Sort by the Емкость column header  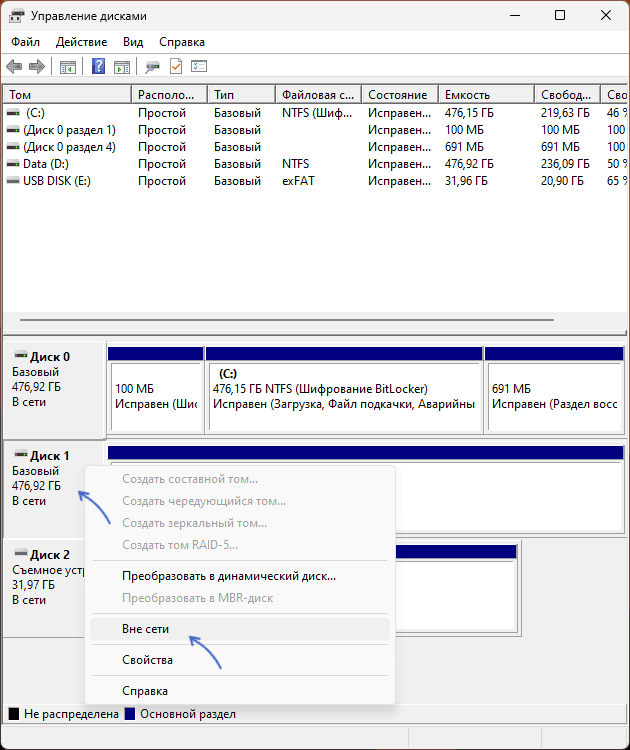pos(486,95)
